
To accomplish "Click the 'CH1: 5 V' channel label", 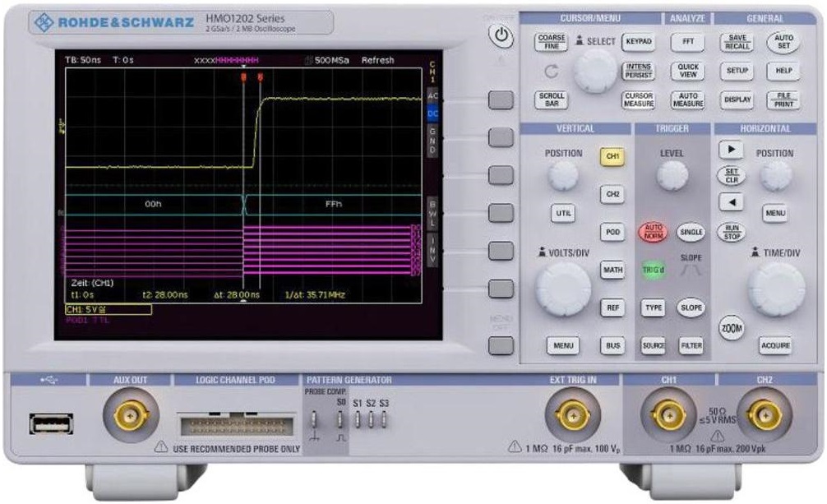I will coord(109,310).
